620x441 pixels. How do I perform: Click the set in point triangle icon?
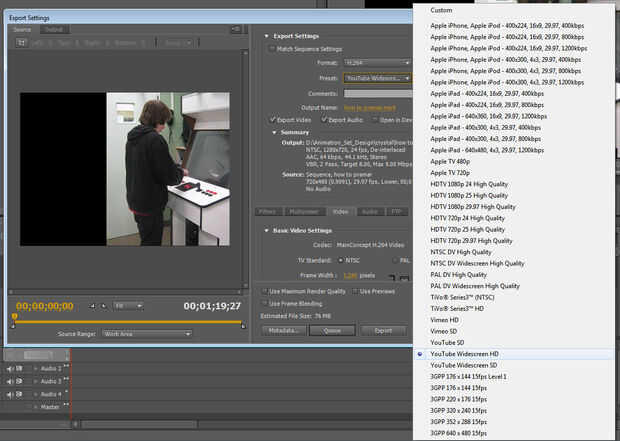[x=92, y=305]
